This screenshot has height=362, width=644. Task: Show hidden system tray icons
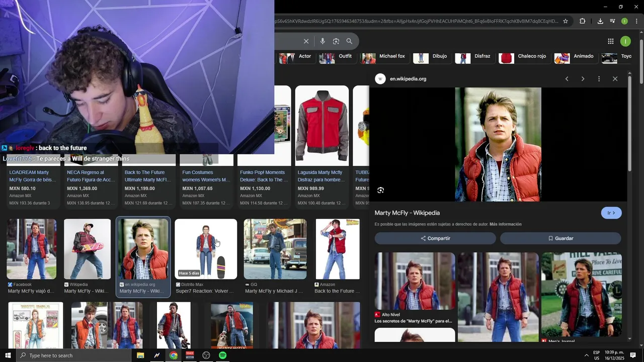[x=586, y=355]
